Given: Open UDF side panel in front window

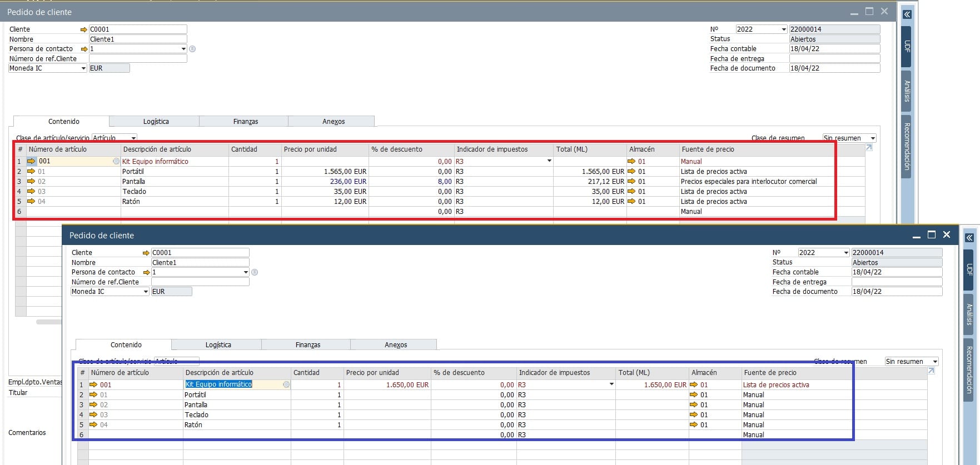Looking at the screenshot, I should pos(969,270).
